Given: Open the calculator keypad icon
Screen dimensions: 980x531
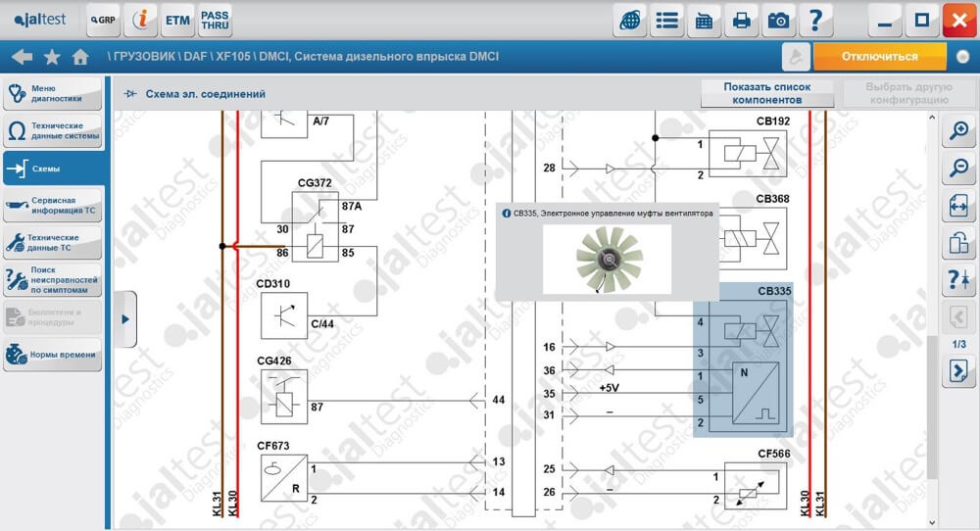Looking at the screenshot, I should (x=704, y=21).
